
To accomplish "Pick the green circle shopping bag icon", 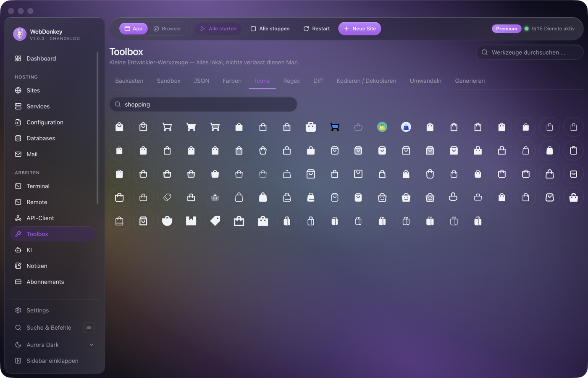I will click(x=382, y=127).
